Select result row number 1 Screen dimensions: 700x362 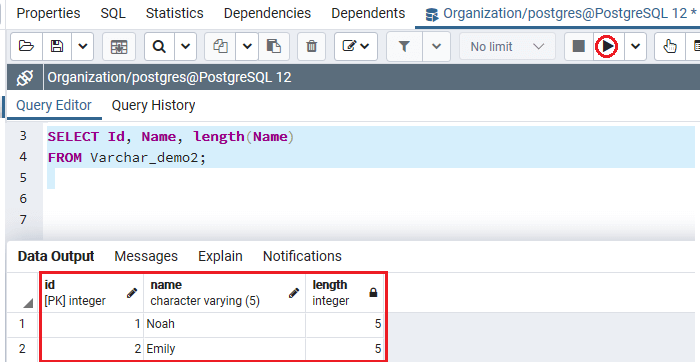(x=22, y=324)
